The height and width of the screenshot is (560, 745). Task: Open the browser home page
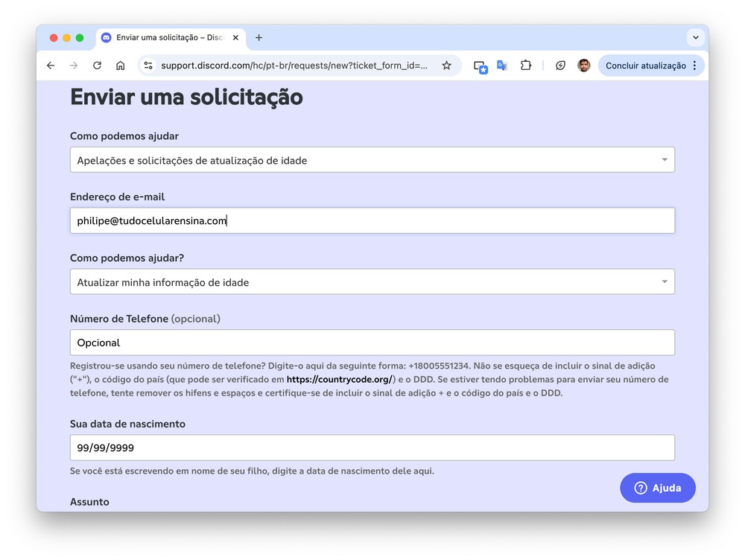tap(120, 66)
